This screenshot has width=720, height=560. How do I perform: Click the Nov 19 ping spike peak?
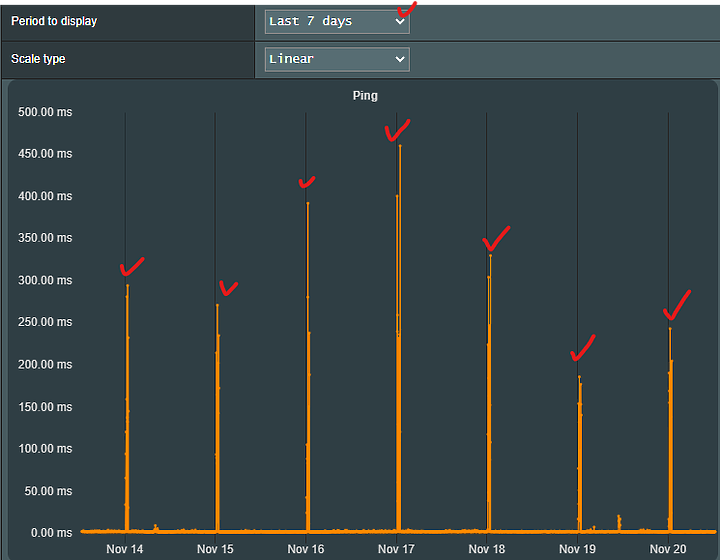click(x=579, y=377)
